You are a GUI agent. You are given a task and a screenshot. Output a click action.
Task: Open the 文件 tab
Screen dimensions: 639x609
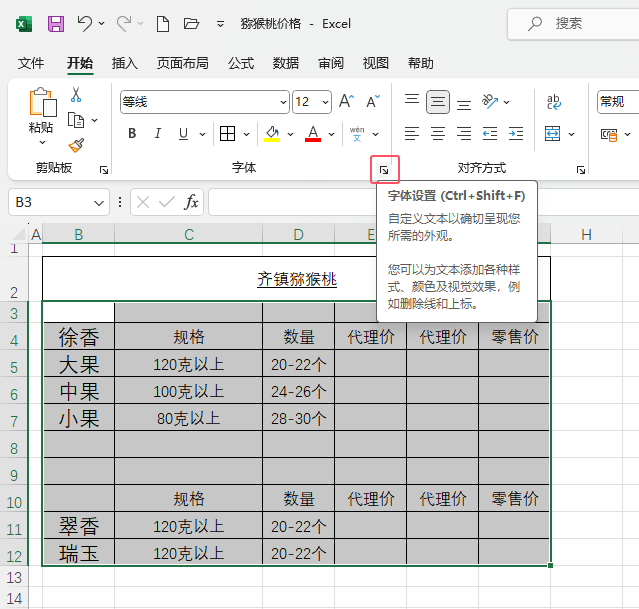pos(31,63)
